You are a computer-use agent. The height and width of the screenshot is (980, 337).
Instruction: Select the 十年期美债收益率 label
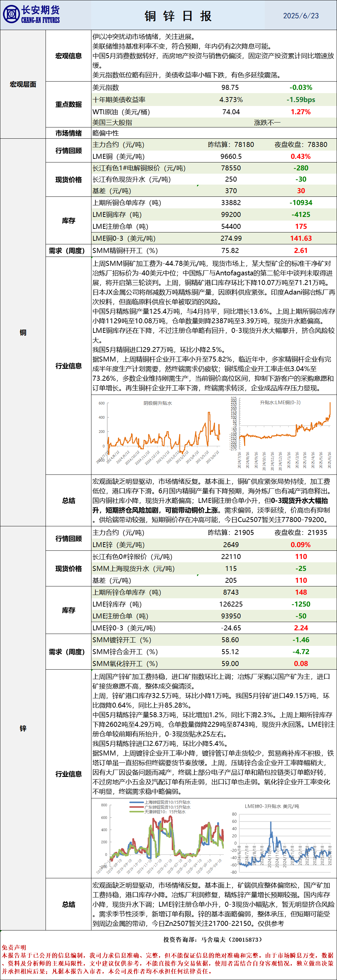(x=119, y=100)
